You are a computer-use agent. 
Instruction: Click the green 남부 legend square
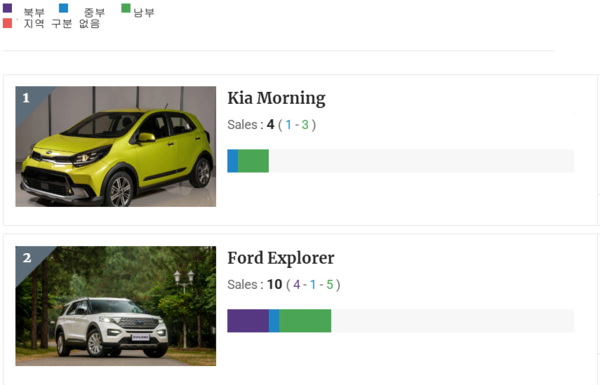126,8
